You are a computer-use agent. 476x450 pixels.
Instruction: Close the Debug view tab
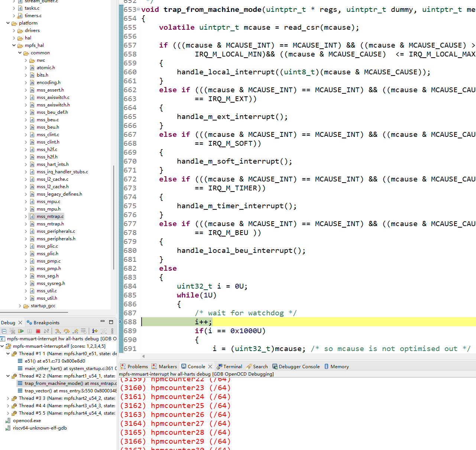[20, 323]
